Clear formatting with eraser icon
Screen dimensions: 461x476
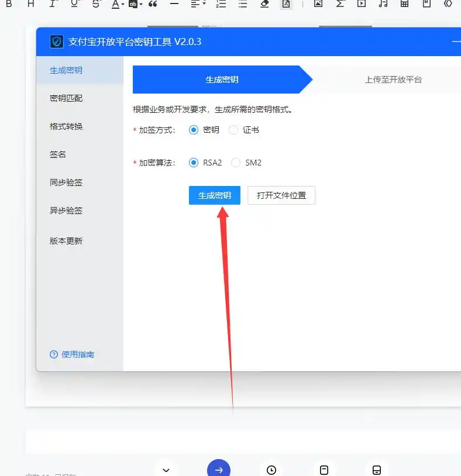(264, 4)
